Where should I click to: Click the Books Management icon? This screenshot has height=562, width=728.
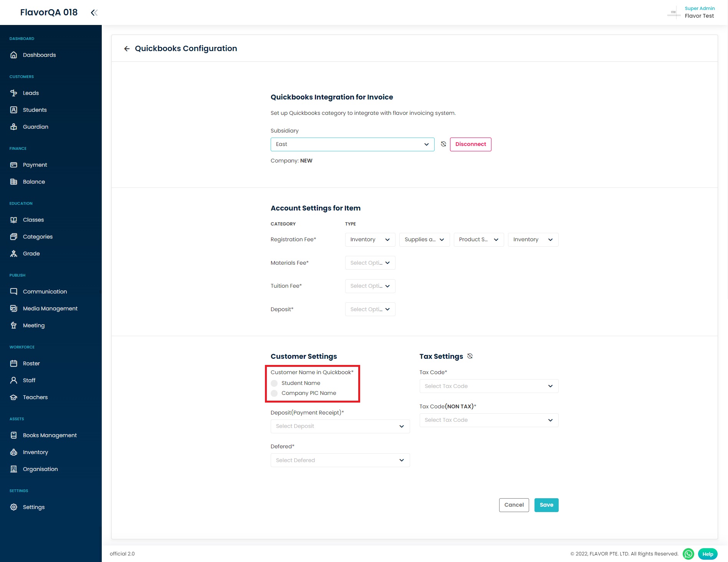[14, 435]
